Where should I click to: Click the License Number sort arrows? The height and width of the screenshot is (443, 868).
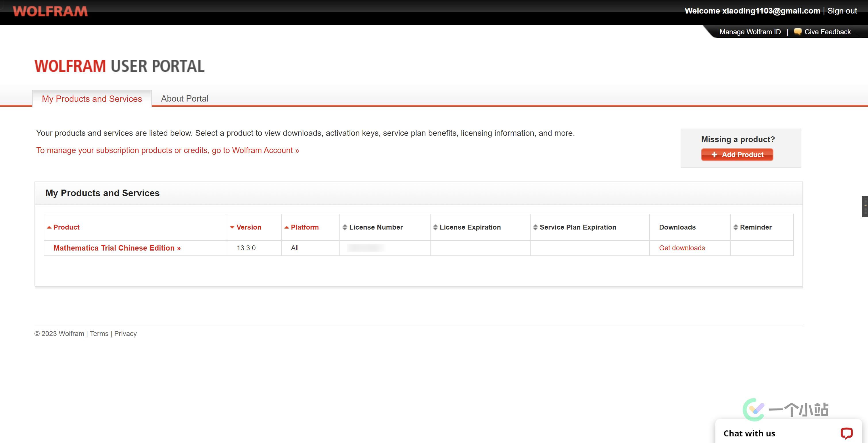(x=344, y=227)
